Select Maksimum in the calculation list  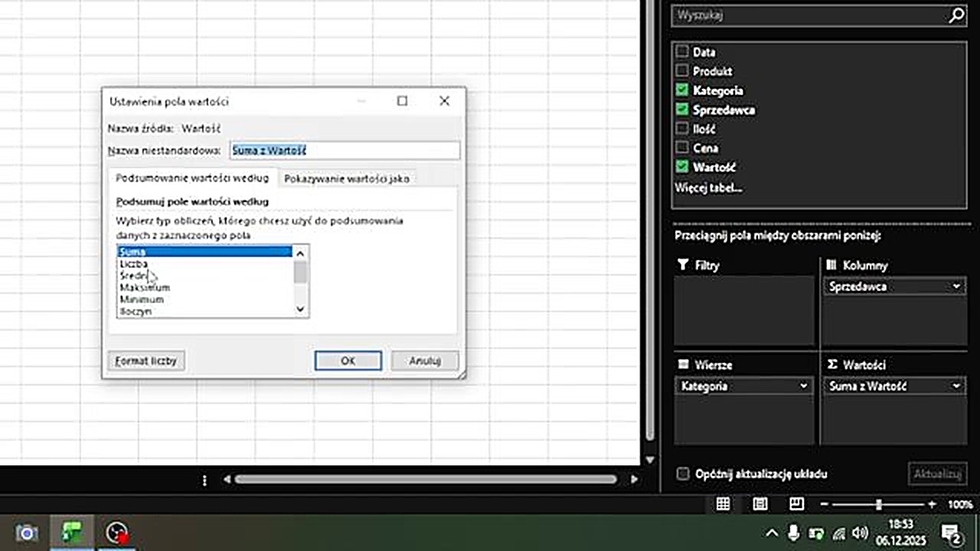[x=145, y=288]
